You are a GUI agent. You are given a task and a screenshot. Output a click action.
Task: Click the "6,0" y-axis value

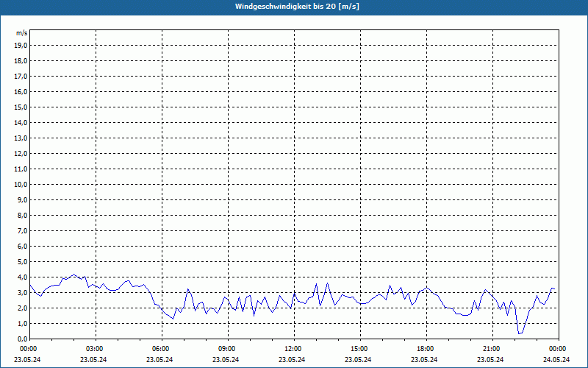point(22,247)
